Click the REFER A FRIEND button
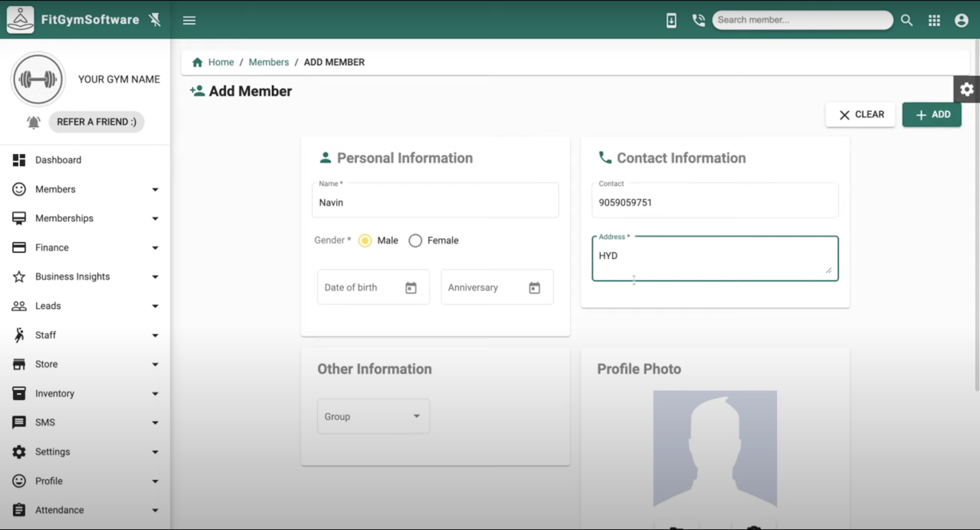The image size is (980, 530). tap(96, 122)
